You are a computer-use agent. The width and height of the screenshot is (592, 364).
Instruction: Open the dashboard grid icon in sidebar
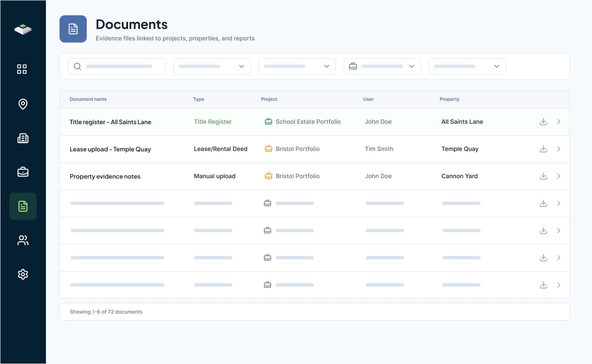(22, 69)
